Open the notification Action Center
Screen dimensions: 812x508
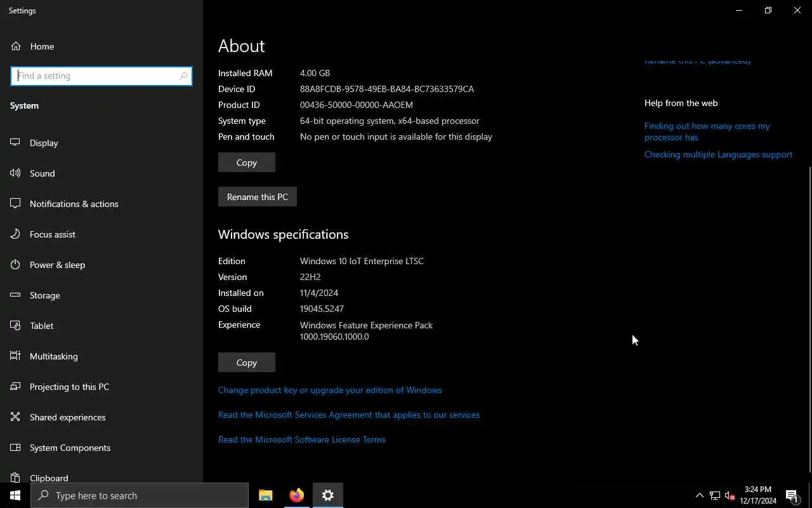pos(792,495)
